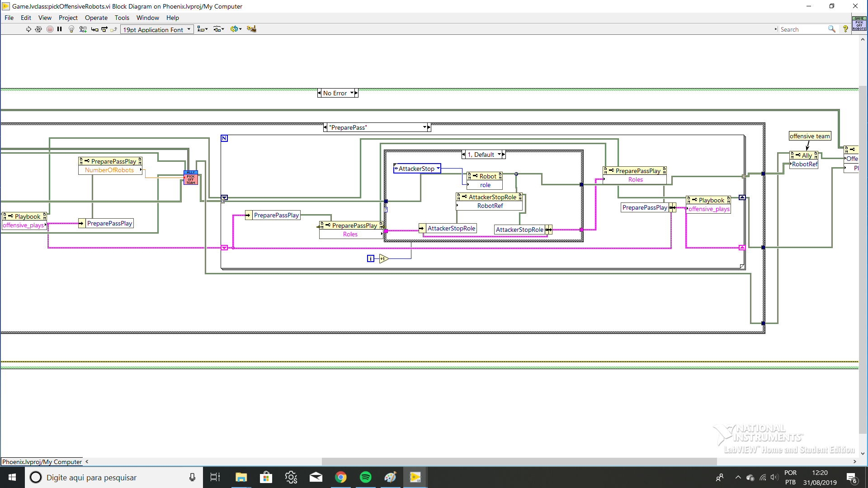Show Context Help question mark
This screenshot has width=868, height=488.
[x=845, y=29]
